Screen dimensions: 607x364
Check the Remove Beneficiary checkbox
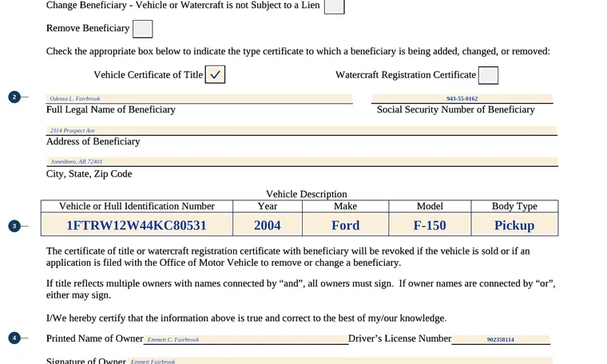click(142, 29)
